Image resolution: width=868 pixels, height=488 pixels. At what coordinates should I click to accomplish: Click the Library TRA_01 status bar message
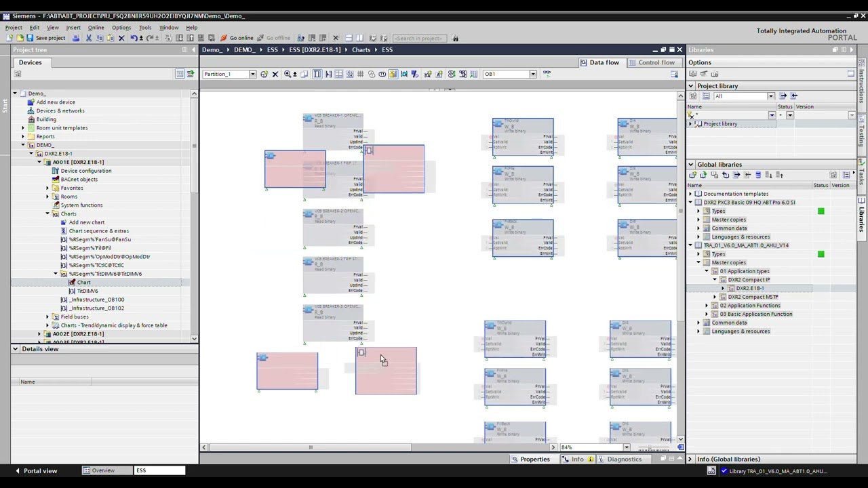point(775,471)
